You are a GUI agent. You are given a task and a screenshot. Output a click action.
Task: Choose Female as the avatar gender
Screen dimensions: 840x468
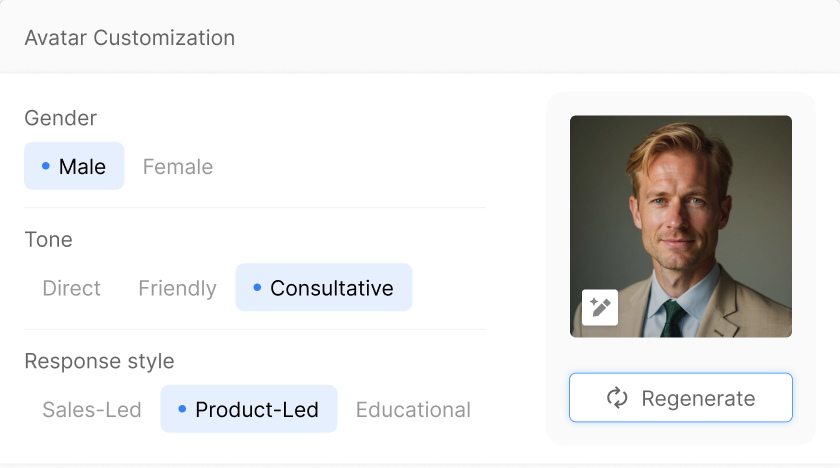click(x=178, y=167)
